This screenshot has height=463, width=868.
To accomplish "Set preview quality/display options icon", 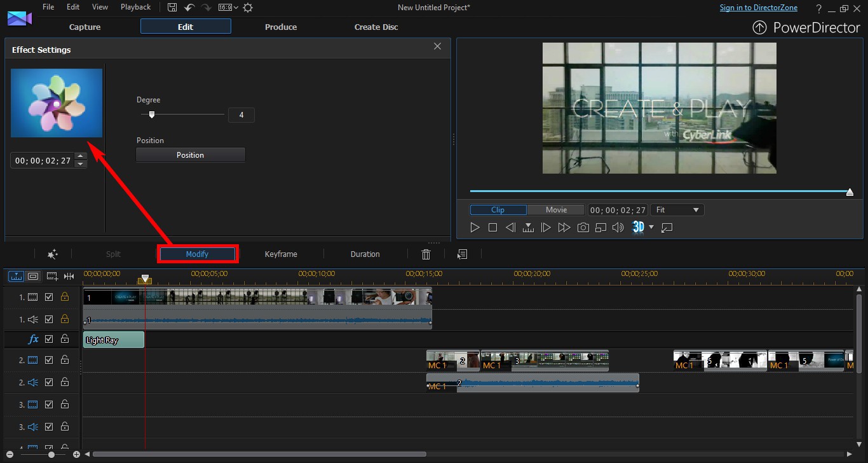I will 600,227.
